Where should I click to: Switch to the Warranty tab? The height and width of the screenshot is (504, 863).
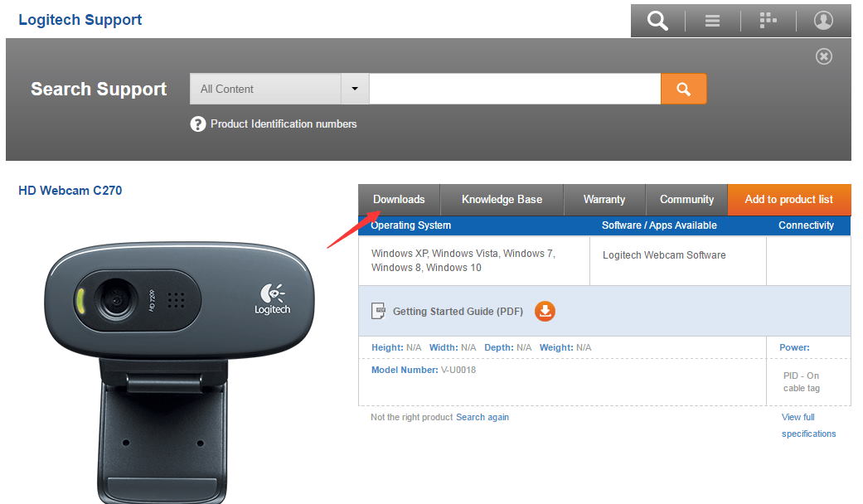[x=604, y=200]
